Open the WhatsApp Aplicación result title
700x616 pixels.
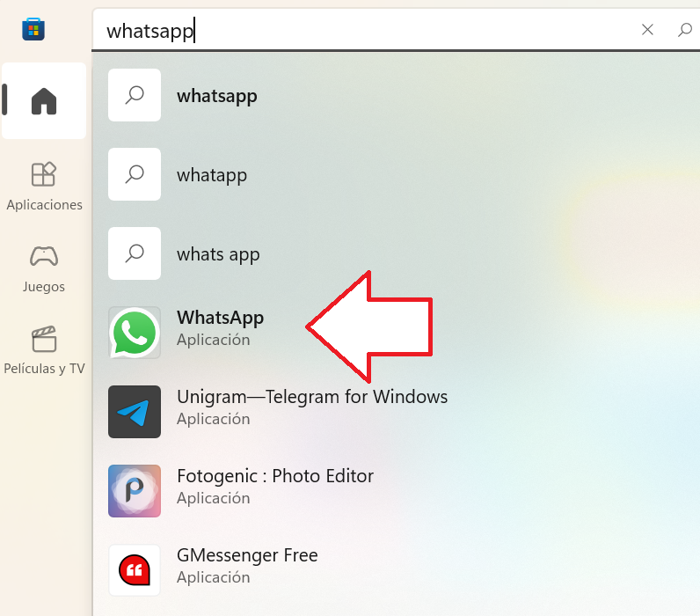pos(221,318)
